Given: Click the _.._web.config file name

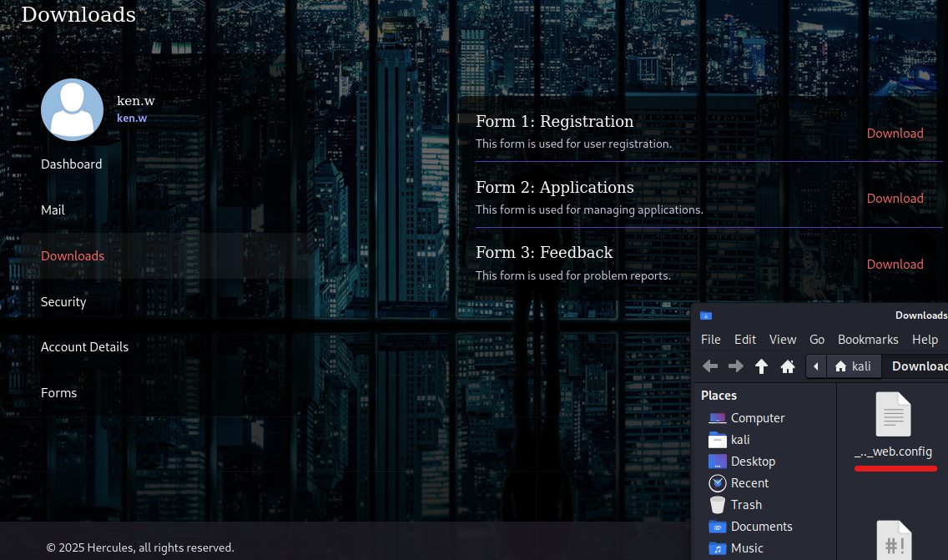Looking at the screenshot, I should pos(893,452).
